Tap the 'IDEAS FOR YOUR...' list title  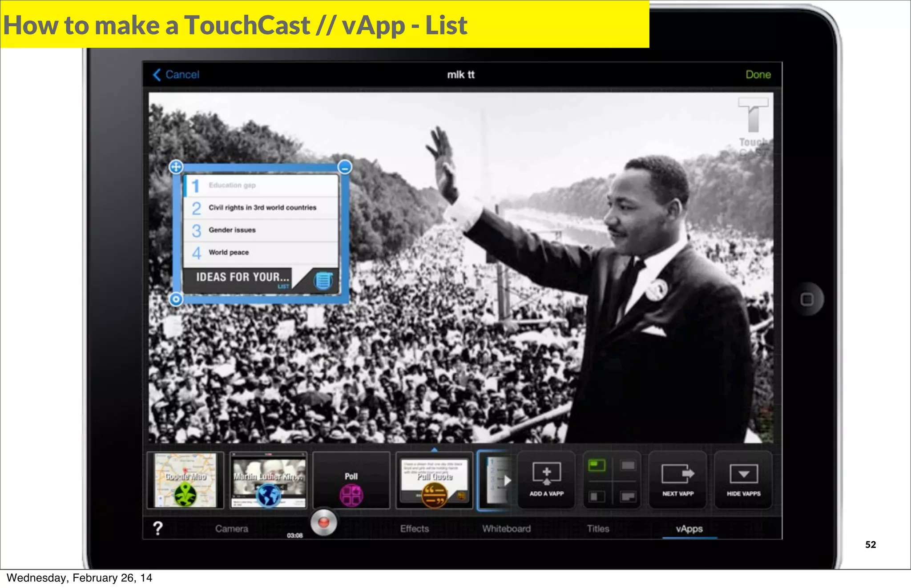[242, 277]
